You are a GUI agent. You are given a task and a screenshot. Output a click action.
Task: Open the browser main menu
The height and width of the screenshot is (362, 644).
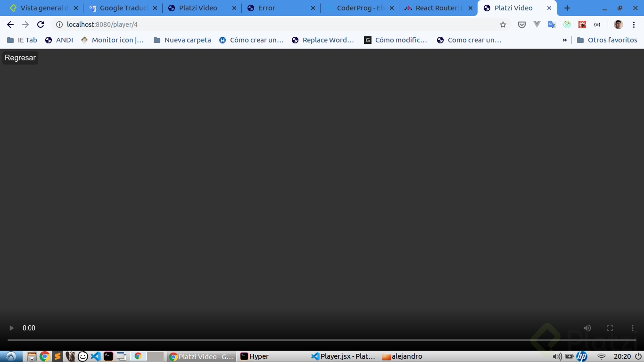pyautogui.click(x=634, y=25)
